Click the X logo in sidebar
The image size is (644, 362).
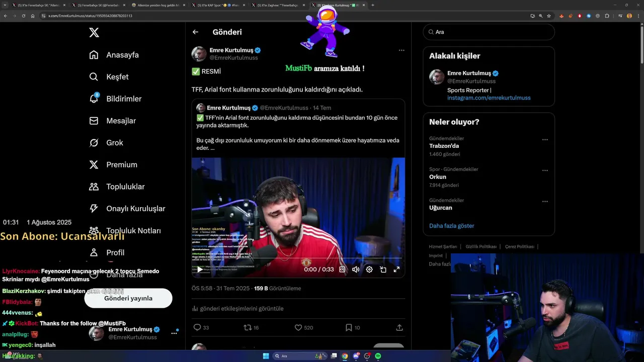[94, 33]
